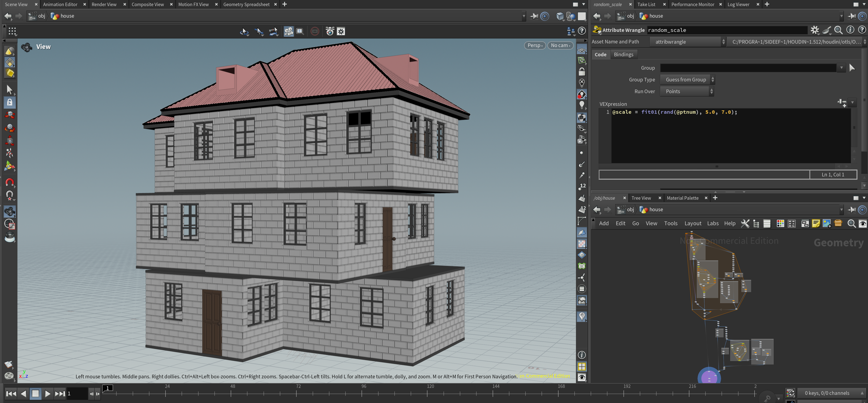Switch to the Bindings tab
The width and height of the screenshot is (868, 403).
click(x=623, y=55)
